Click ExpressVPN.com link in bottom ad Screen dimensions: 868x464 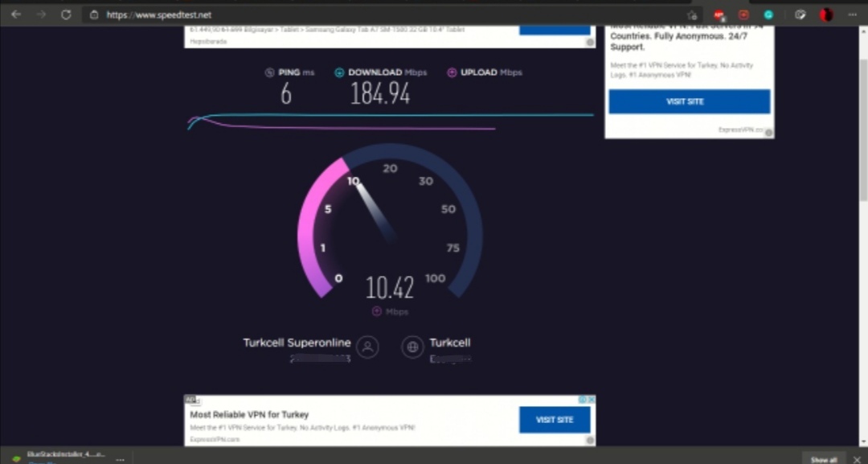pyautogui.click(x=215, y=439)
